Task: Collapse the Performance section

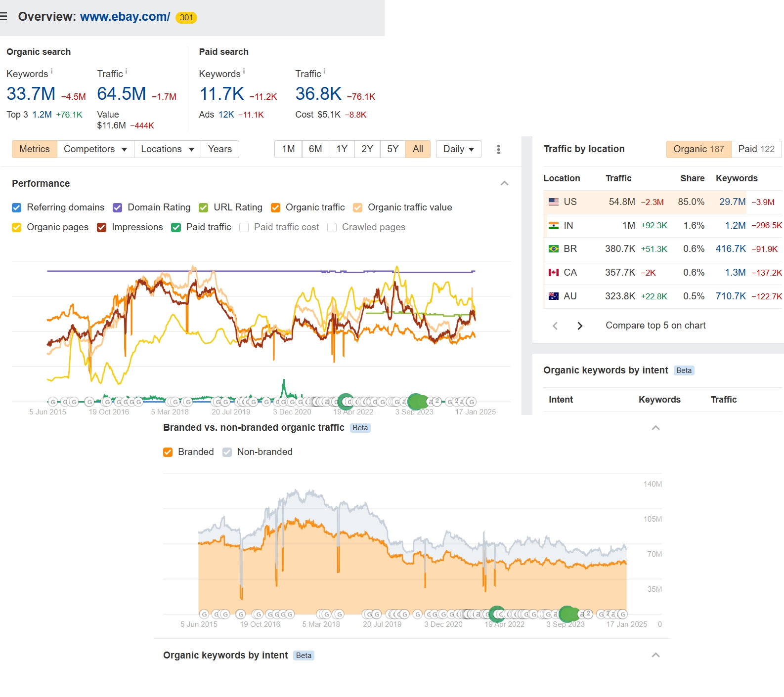Action: click(504, 183)
